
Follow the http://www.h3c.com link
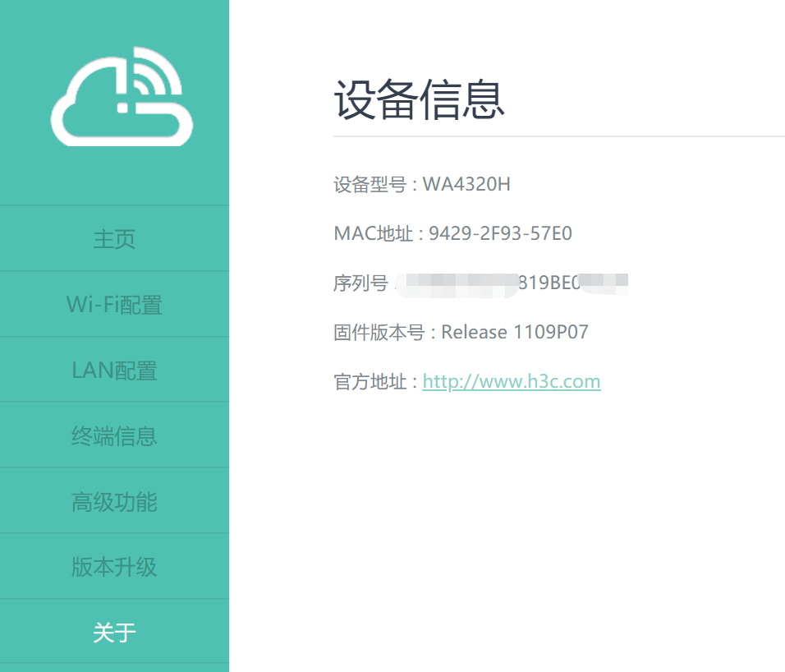511,381
